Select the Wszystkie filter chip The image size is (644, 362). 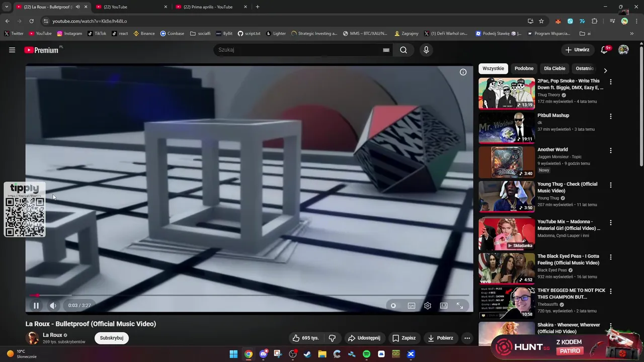tap(493, 68)
